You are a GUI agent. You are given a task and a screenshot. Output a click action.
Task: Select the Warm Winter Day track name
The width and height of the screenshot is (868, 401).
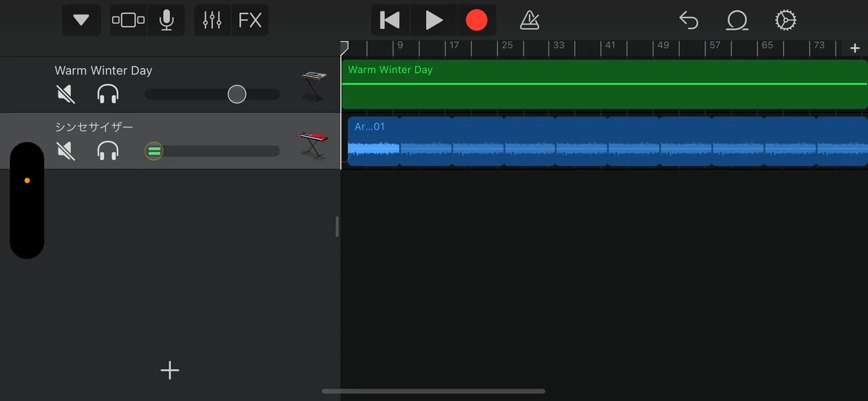click(x=103, y=70)
